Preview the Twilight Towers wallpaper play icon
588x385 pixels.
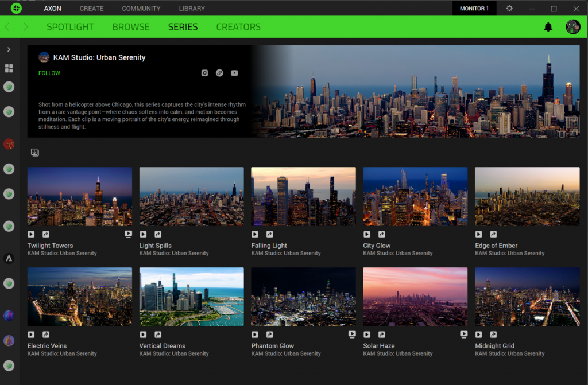[x=31, y=234]
